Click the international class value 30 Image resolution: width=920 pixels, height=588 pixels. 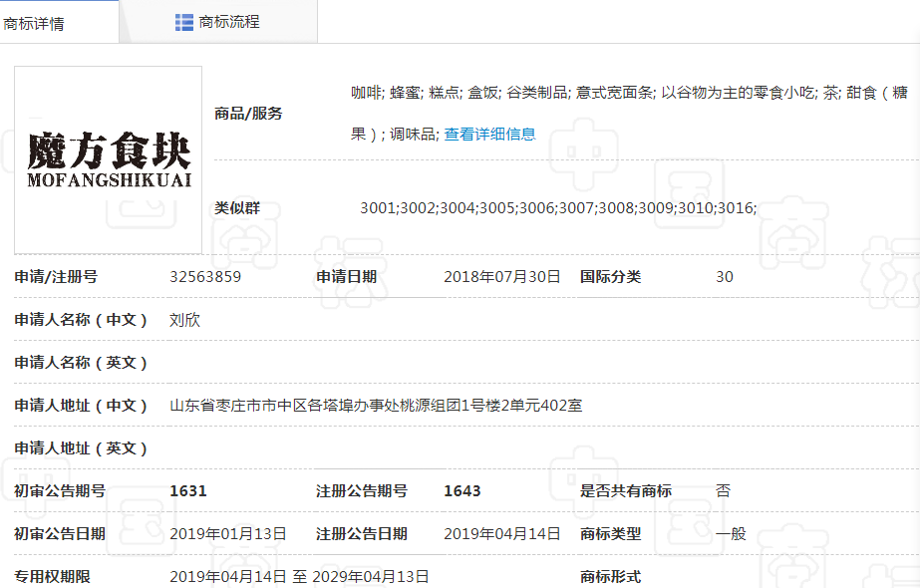click(x=725, y=277)
